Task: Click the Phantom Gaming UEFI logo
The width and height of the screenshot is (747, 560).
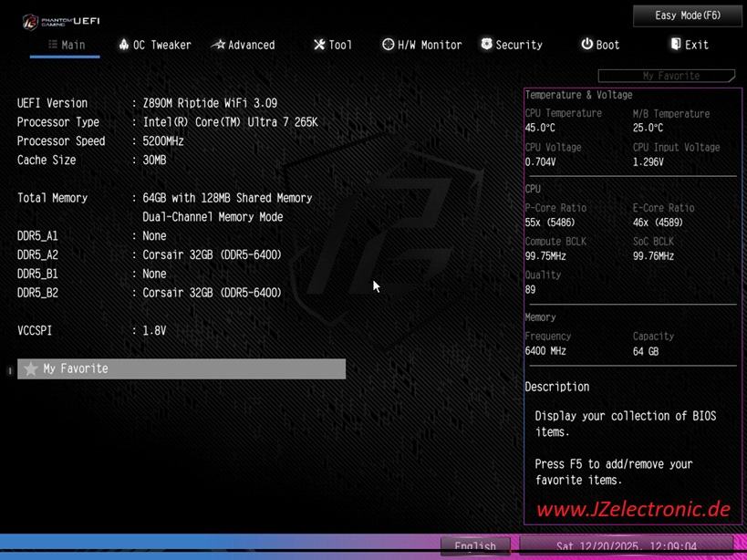Action: pyautogui.click(x=61, y=21)
